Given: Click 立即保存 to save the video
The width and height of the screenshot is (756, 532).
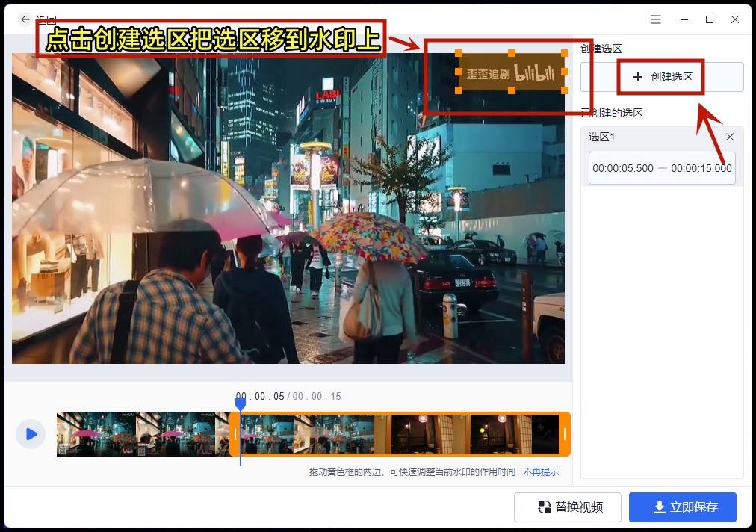Looking at the screenshot, I should point(682,507).
